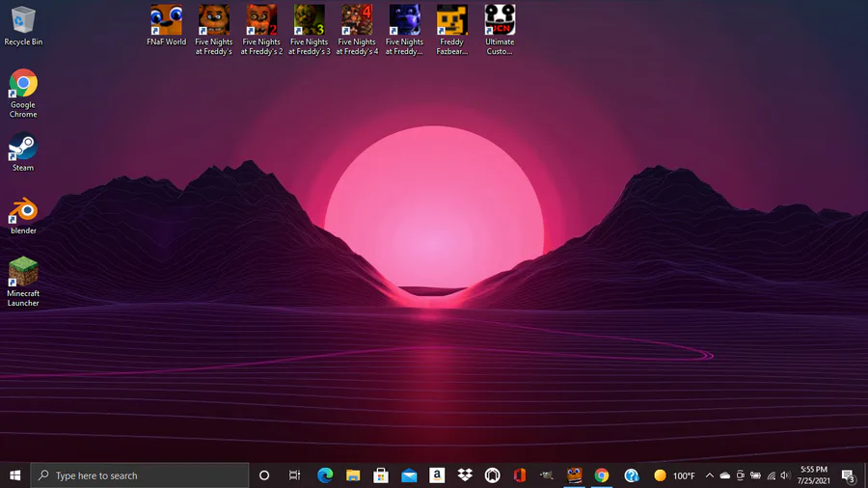Viewport: 868px width, 488px height.
Task: Launch Microsoft Edge from the taskbar
Action: (325, 475)
